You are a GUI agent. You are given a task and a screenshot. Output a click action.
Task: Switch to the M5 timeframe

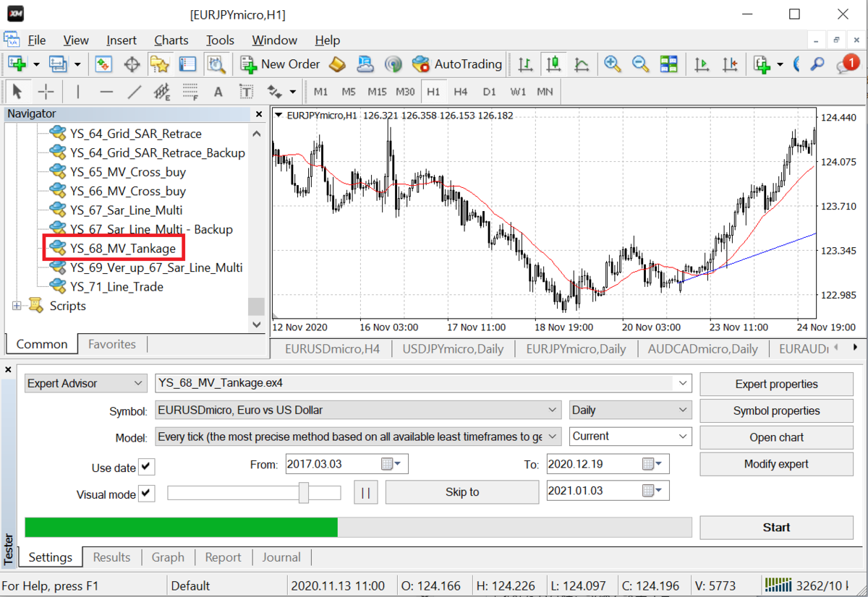pyautogui.click(x=349, y=92)
